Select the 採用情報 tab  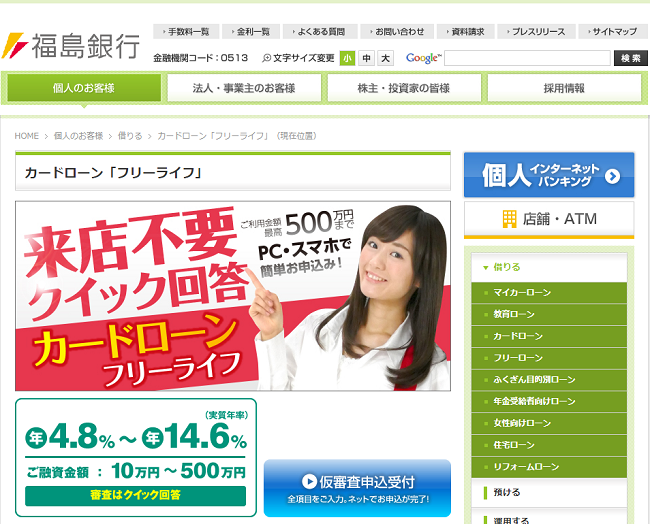564,88
